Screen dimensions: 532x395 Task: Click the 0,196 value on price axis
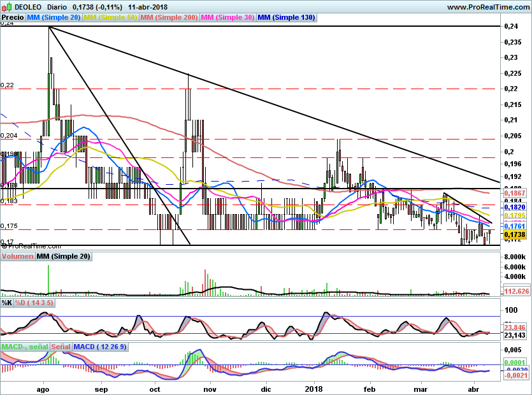pyautogui.click(x=513, y=164)
